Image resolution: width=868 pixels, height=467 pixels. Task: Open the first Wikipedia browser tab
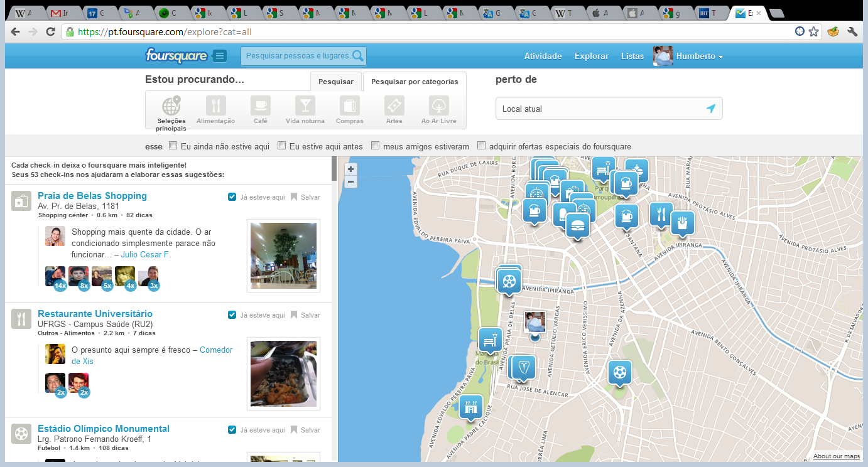point(24,13)
